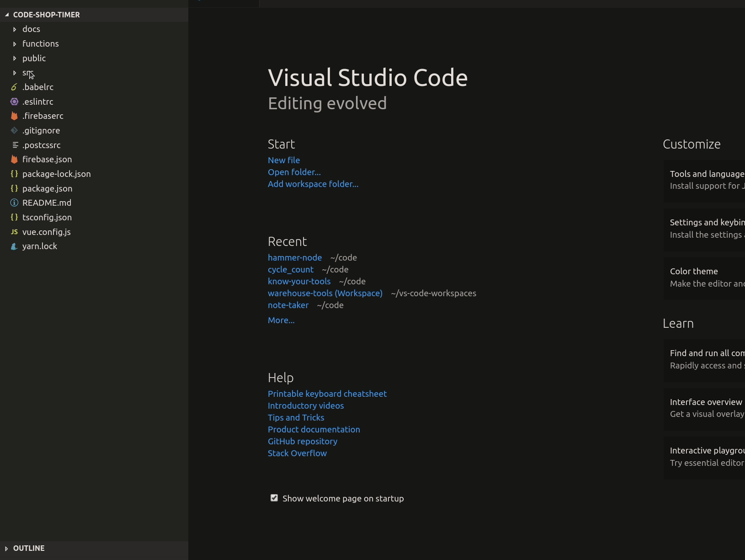Click the .firebaserc Firebase flame icon
The image size is (745, 560).
click(14, 116)
